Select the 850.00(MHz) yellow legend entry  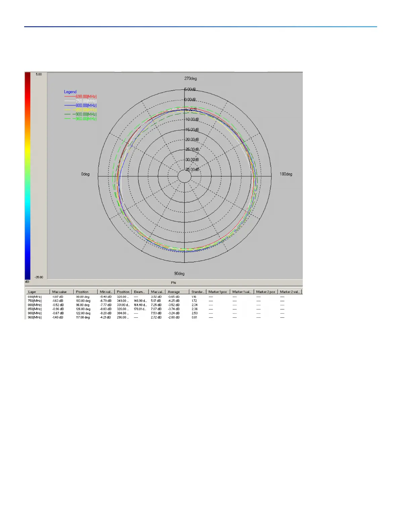81,110
